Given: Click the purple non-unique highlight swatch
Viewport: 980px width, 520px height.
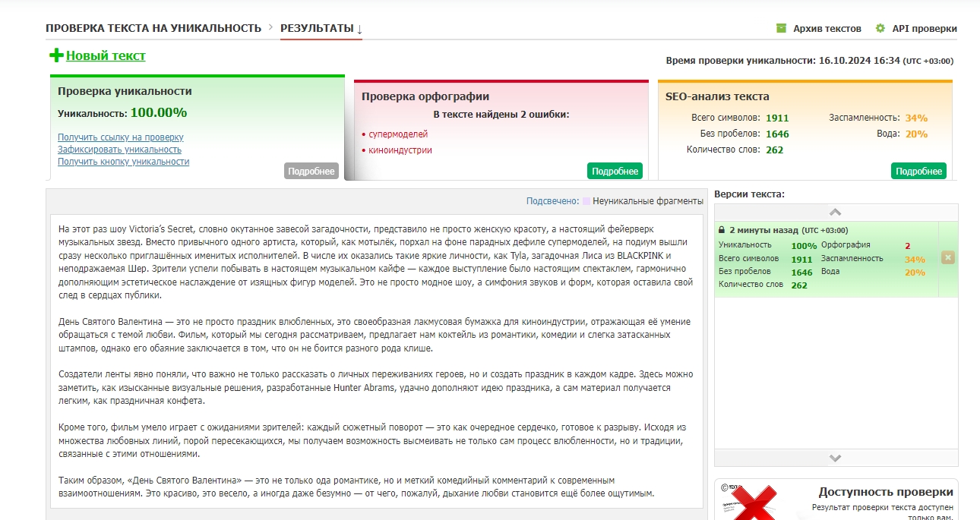Looking at the screenshot, I should 586,201.
